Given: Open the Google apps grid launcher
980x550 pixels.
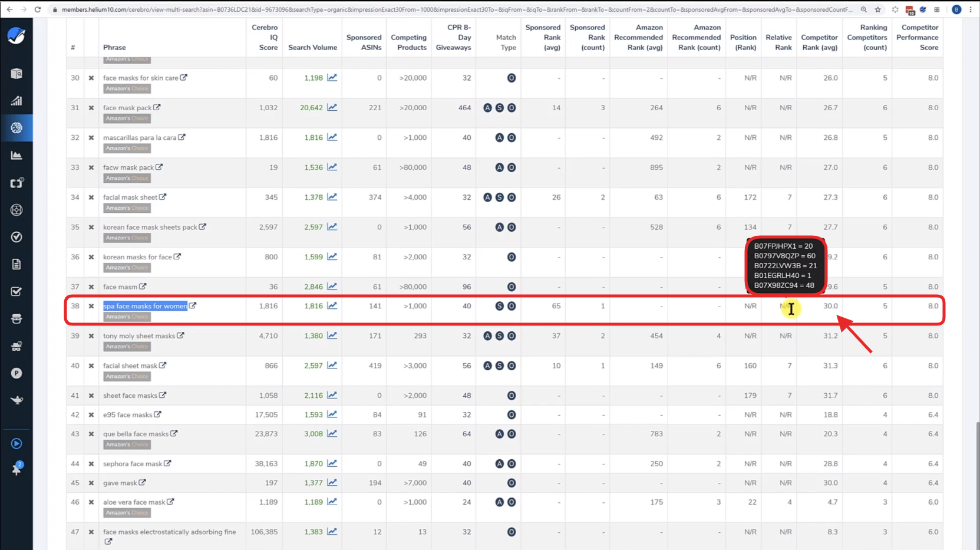Looking at the screenshot, I should point(936,9).
